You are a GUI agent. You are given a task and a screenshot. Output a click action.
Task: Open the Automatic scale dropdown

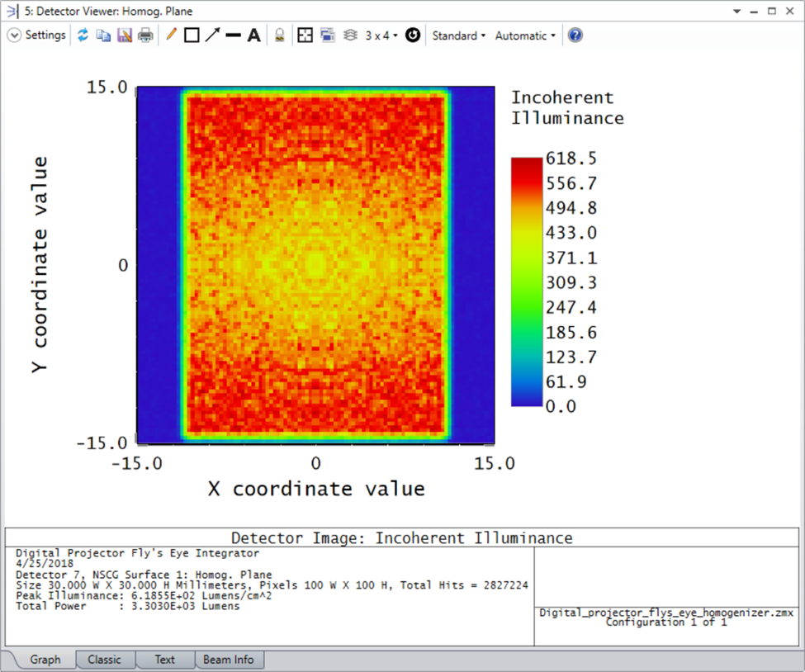pos(523,35)
